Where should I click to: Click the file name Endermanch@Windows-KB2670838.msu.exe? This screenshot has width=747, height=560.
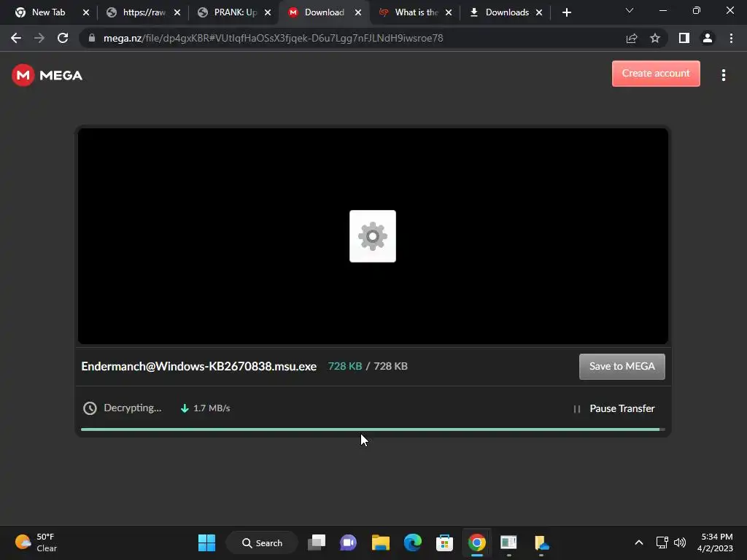point(198,366)
